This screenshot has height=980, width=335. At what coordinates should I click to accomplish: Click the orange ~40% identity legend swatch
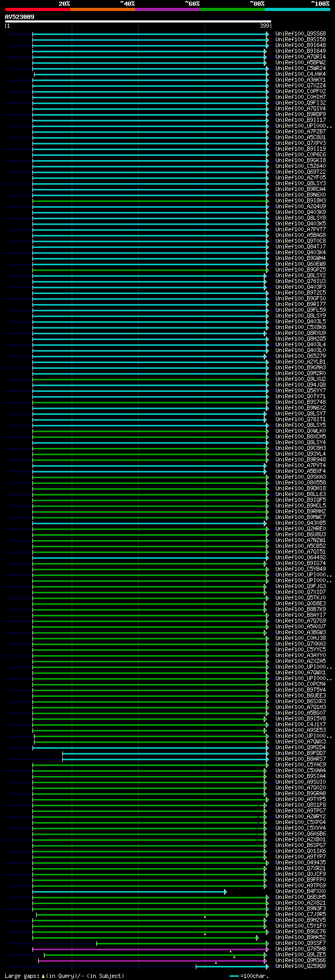coord(102,9)
